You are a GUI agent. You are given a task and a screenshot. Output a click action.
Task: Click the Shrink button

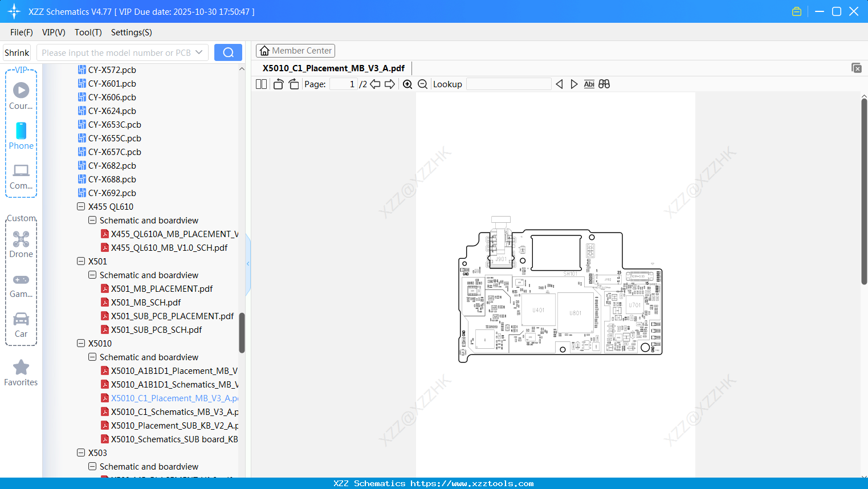[x=17, y=52]
